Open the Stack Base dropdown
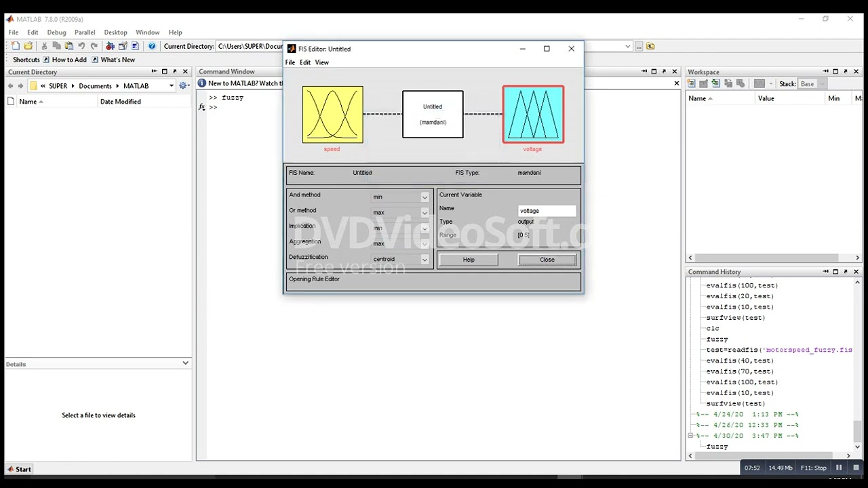Viewport: 868px width, 488px height. pos(812,84)
